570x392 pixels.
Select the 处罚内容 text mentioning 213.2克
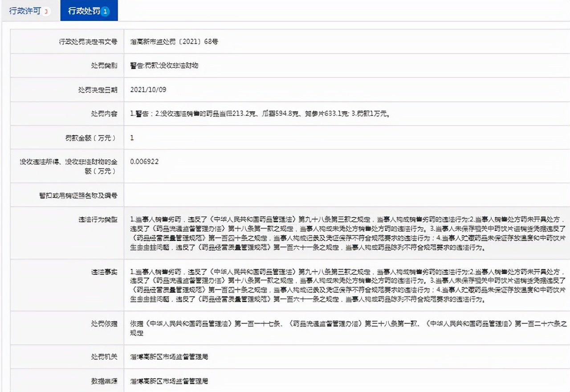[260, 114]
